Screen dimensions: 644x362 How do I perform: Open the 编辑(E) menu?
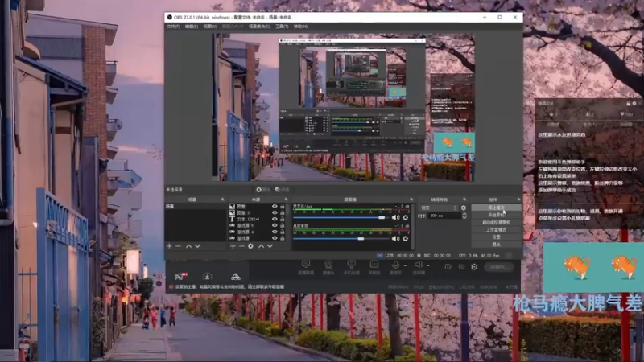pyautogui.click(x=192, y=27)
